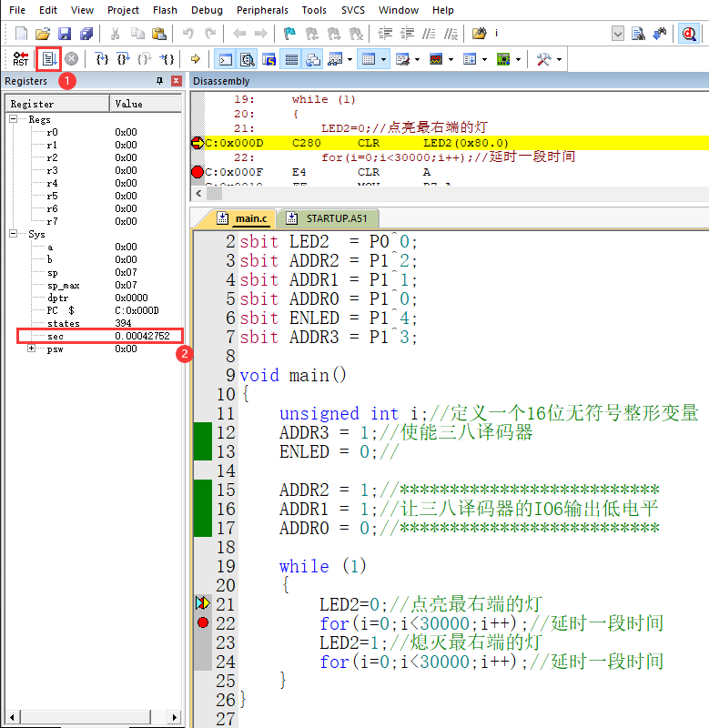
Task: Expand the psw register node
Action: click(33, 349)
